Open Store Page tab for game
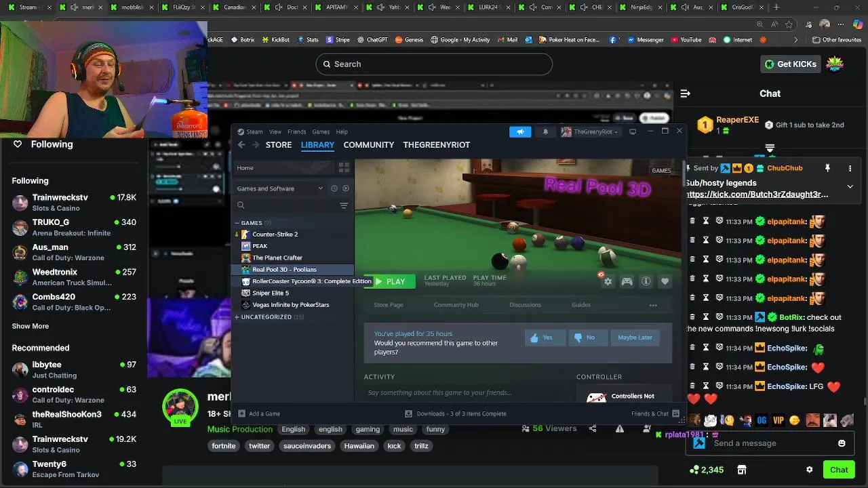This screenshot has width=868, height=488. coord(389,305)
